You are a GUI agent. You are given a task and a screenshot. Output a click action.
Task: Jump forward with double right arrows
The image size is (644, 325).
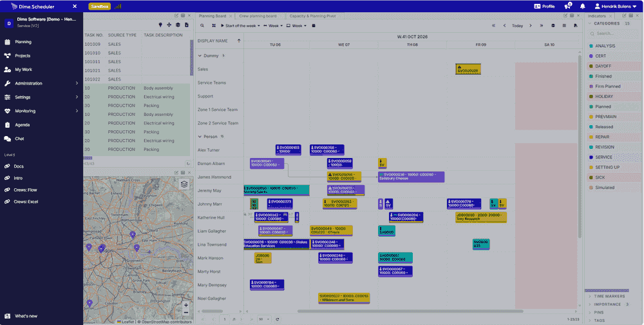(542, 26)
